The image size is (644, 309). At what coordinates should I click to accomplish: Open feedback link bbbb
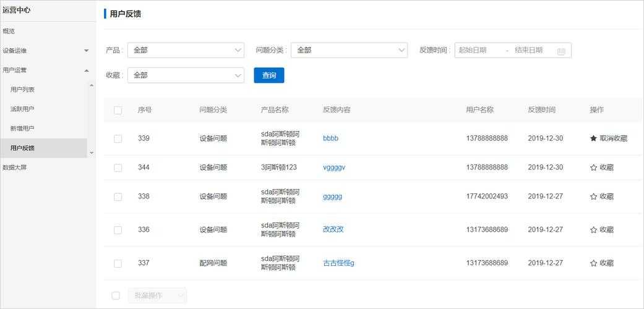tap(330, 138)
